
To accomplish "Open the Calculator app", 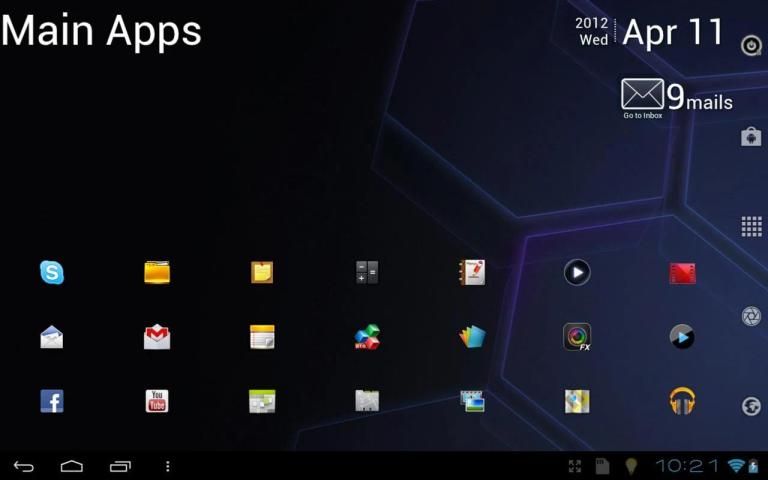I will click(367, 272).
